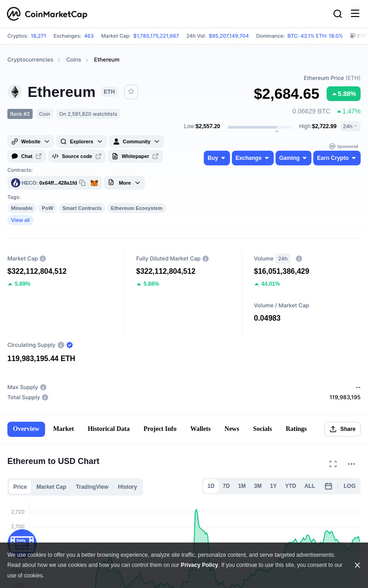368x588 pixels.
Task: Switch chart to History view
Action: [127, 487]
